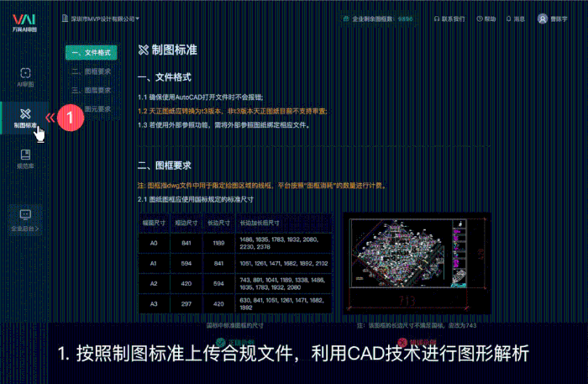Jump to 三、图层要求 section
Screen dimensions: 588x384
[92, 90]
